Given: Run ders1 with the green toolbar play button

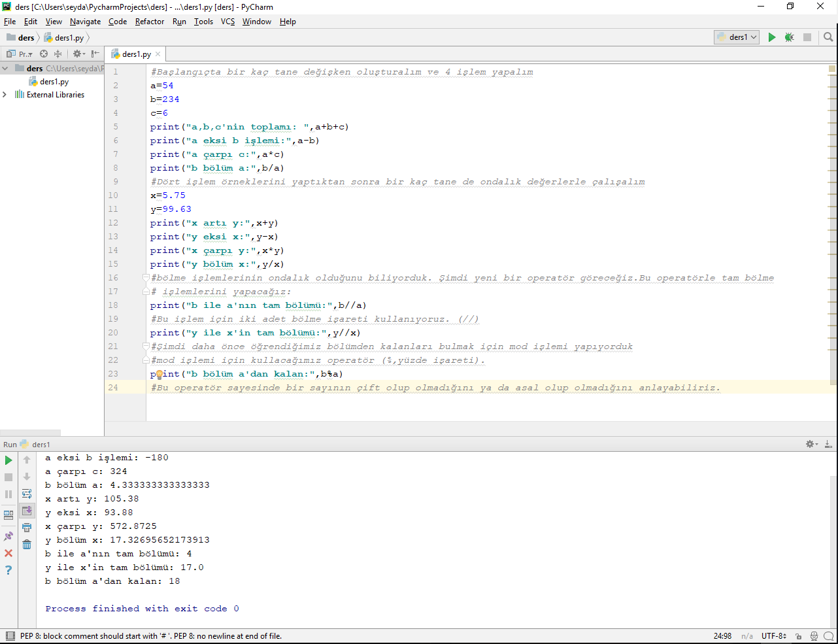Looking at the screenshot, I should click(772, 37).
